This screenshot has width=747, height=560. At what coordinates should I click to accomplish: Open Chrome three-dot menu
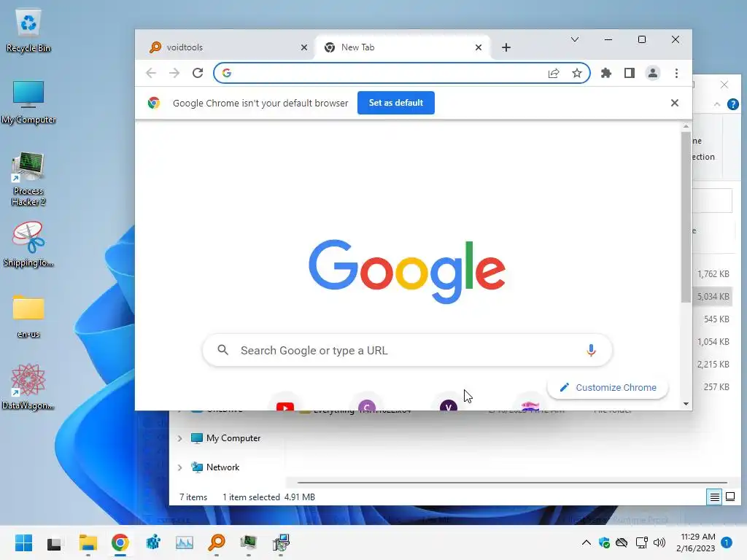676,73
